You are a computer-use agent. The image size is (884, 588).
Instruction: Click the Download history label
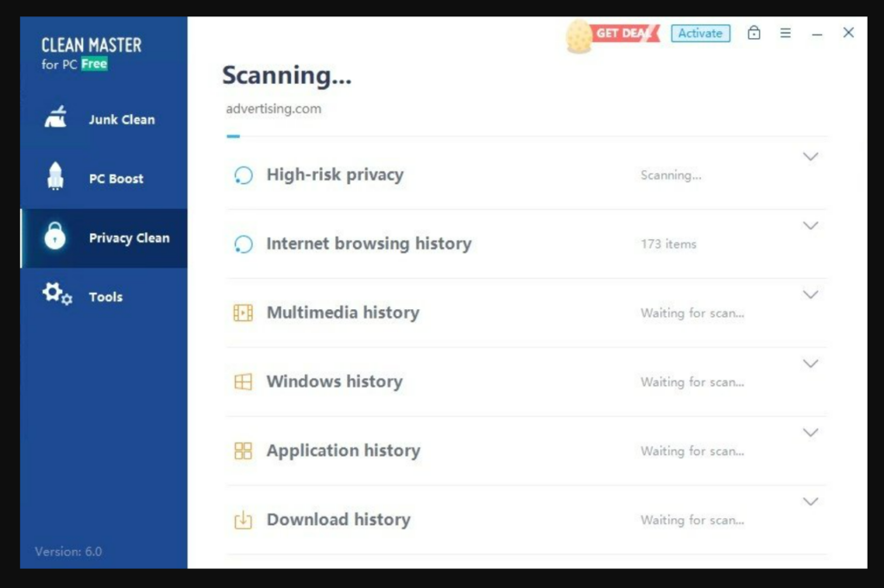coord(338,519)
